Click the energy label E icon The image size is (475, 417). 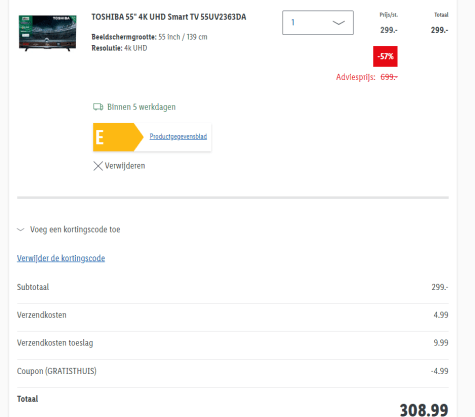tap(118, 137)
